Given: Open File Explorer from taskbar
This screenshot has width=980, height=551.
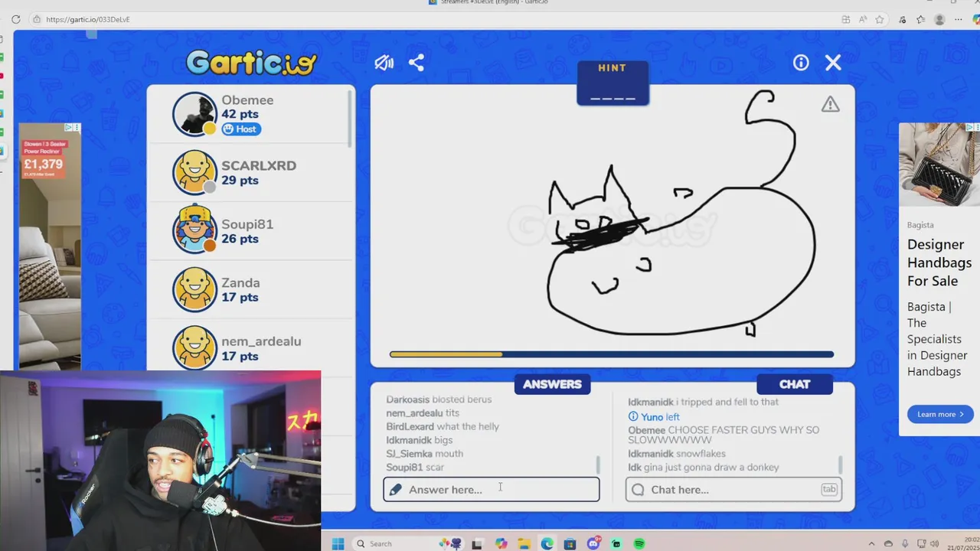Looking at the screenshot, I should coord(524,543).
